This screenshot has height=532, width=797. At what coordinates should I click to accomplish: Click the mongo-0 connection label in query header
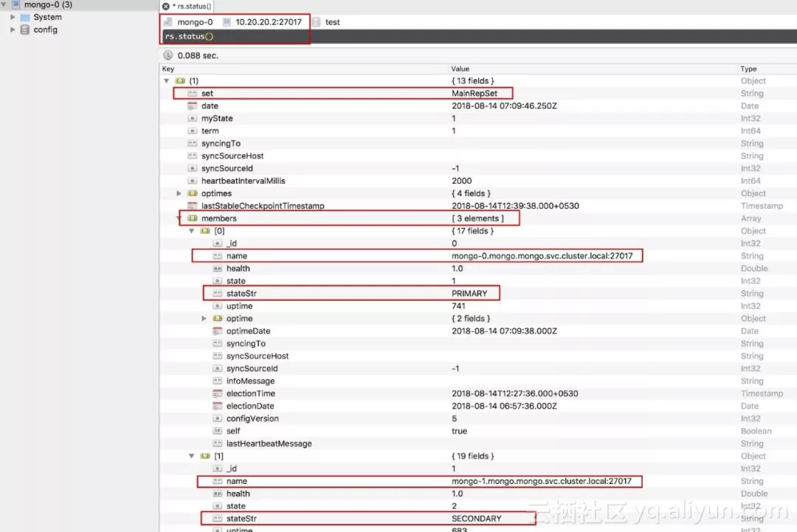point(195,22)
